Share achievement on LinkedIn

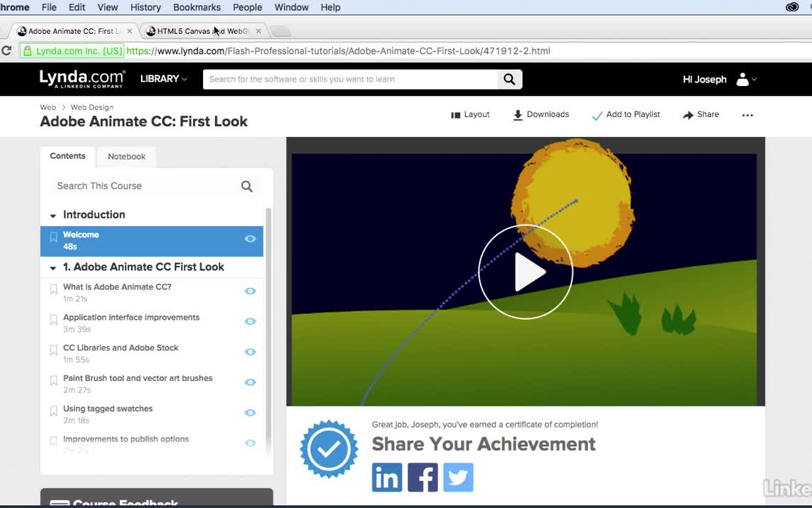point(387,478)
